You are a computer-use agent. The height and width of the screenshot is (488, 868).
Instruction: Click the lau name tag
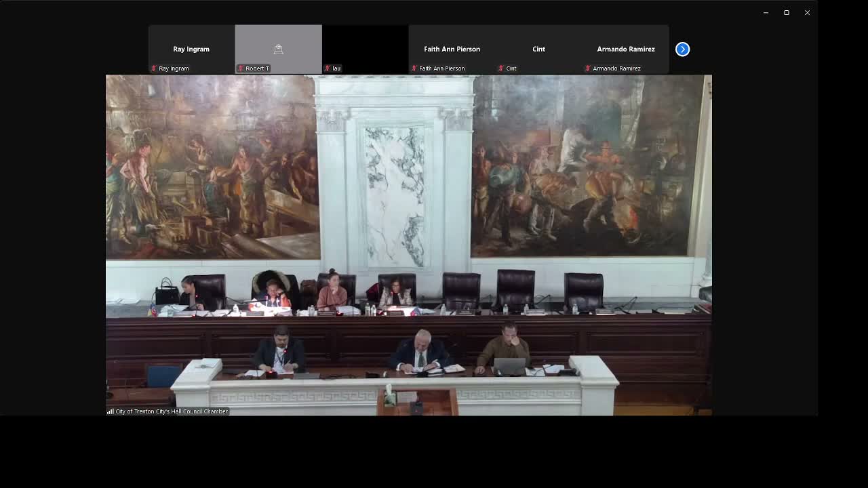[x=336, y=68]
